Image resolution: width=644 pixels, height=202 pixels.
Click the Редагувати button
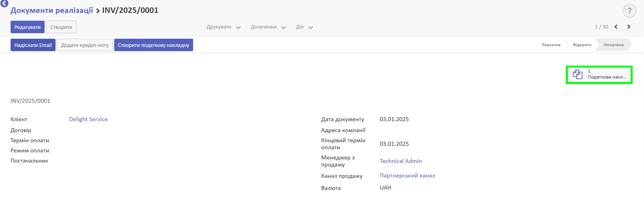coord(27,27)
